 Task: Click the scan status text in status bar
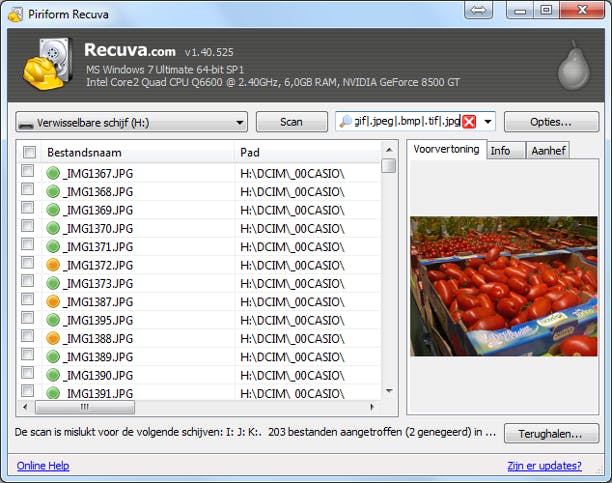[x=255, y=432]
